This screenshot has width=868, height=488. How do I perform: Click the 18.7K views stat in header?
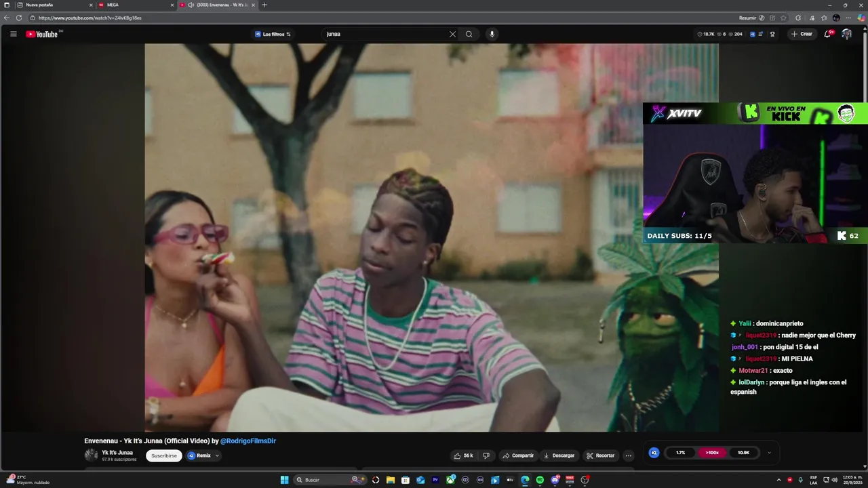point(706,34)
